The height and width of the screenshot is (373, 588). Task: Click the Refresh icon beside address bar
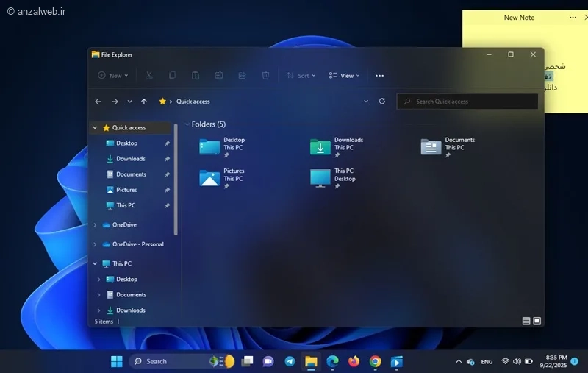382,102
